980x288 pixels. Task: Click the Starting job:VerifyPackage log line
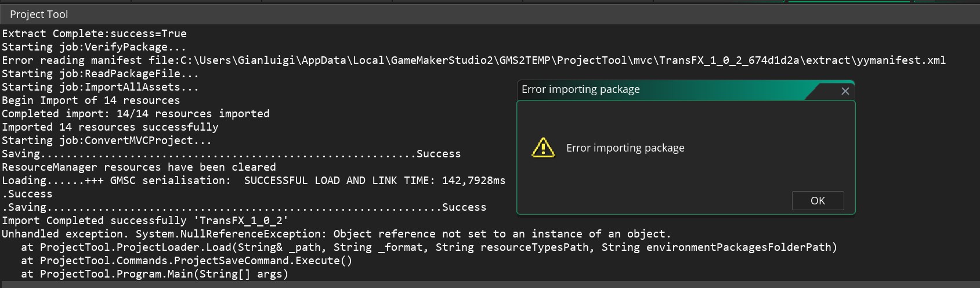click(94, 46)
